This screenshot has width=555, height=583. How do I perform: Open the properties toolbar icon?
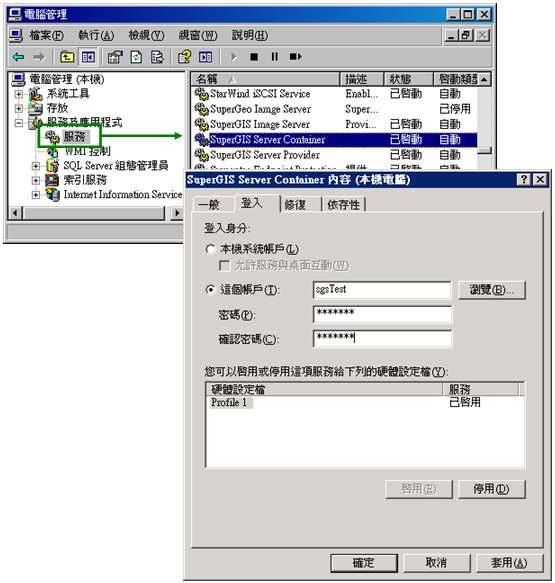[x=114, y=57]
